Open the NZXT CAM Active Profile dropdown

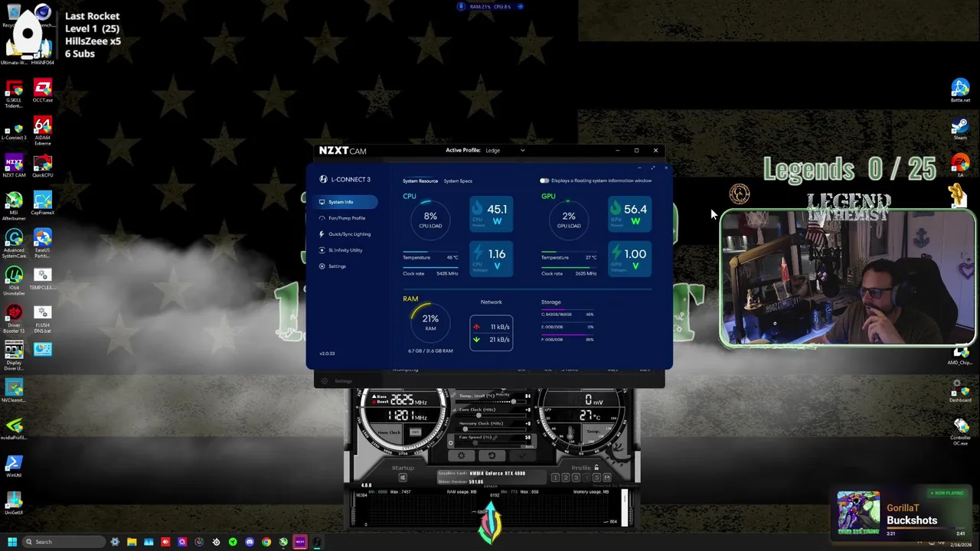coord(505,150)
